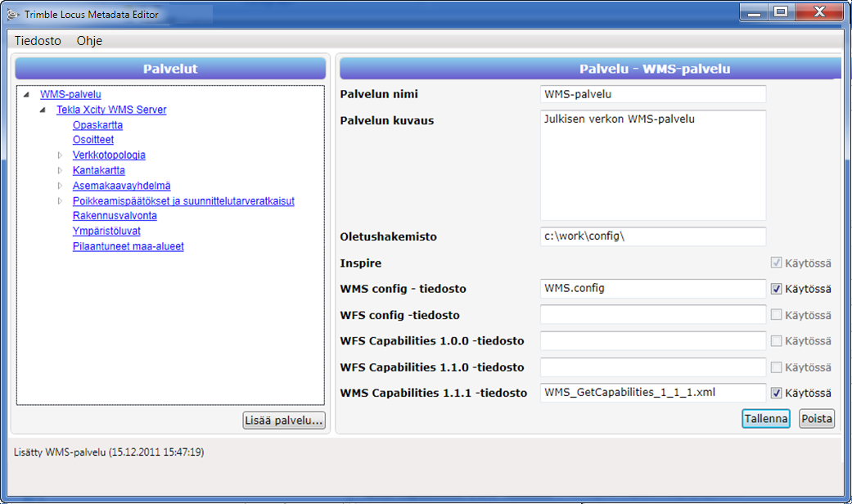This screenshot has height=504, width=852.
Task: Click the Palvelun nimi input field
Action: coord(653,94)
